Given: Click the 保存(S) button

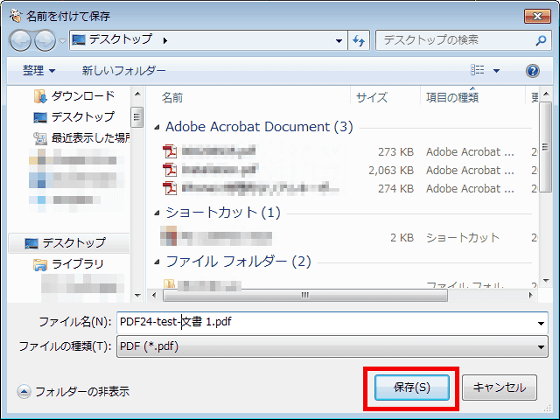Looking at the screenshot, I should [x=412, y=388].
